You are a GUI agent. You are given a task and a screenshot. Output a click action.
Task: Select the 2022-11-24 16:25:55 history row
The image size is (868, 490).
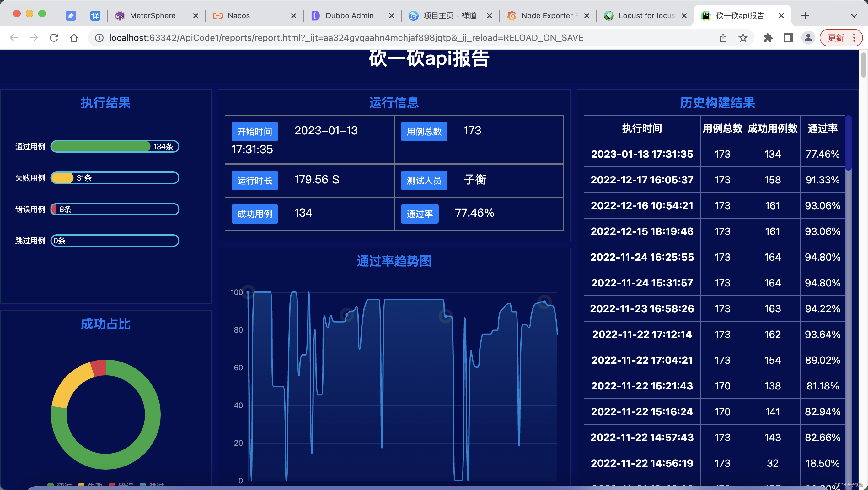[x=714, y=257]
